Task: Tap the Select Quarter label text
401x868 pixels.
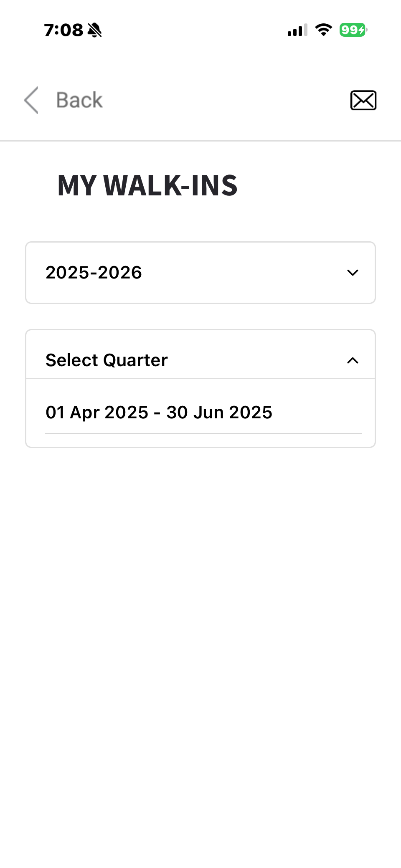Action: tap(107, 360)
